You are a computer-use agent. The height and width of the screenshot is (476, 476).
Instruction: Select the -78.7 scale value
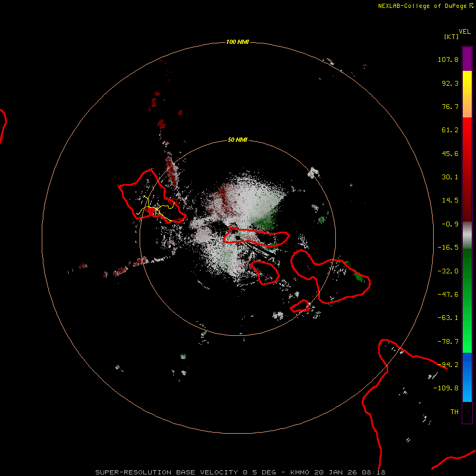pos(448,342)
